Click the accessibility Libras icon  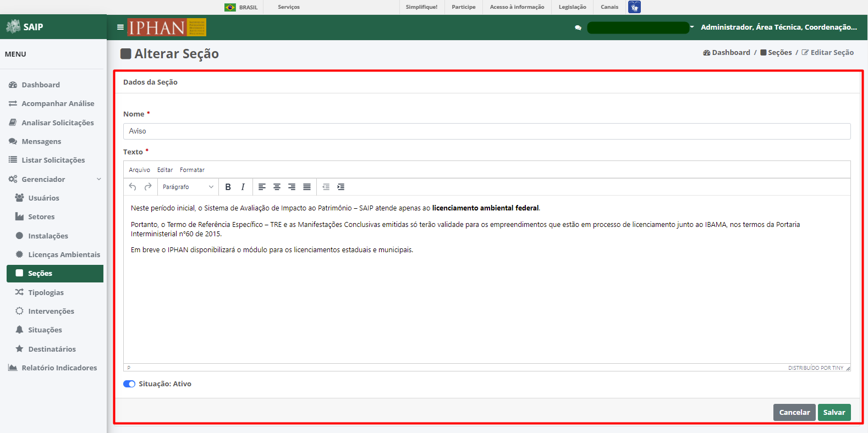634,7
